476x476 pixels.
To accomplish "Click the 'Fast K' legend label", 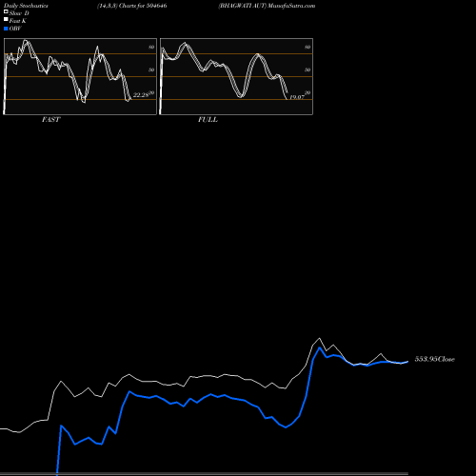I will point(18,21).
